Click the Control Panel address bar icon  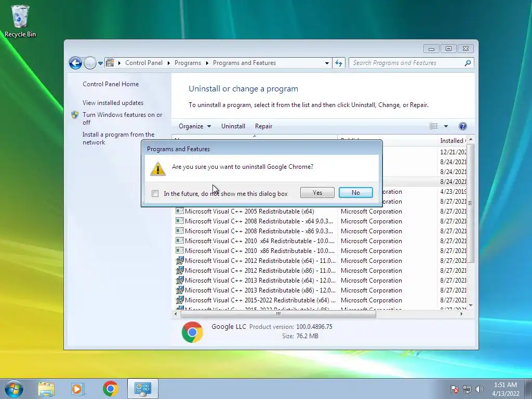pos(110,63)
